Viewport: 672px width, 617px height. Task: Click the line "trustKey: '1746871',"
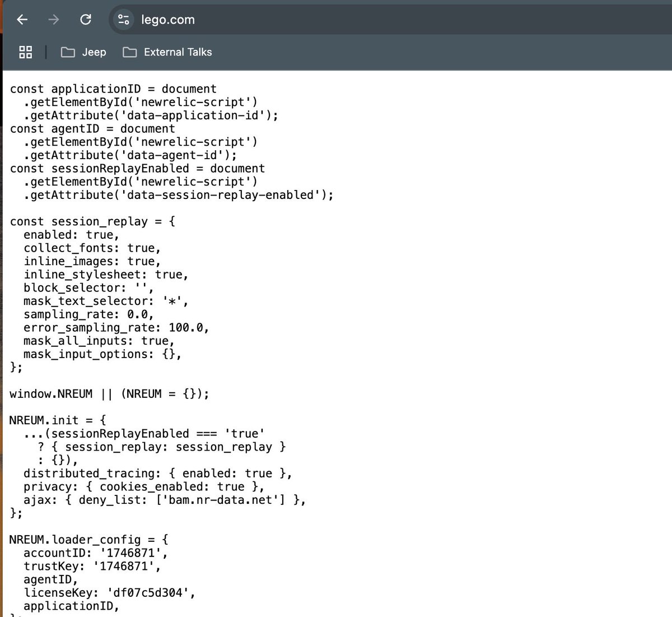click(92, 567)
